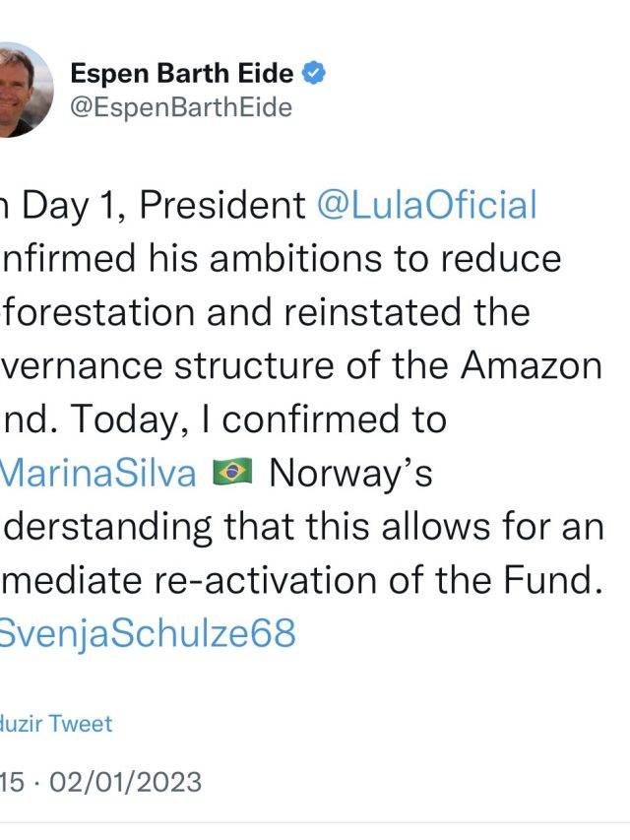Viewport: 630px width, 840px height.
Task: Open the @EspenBarthEide handle
Action: click(x=181, y=107)
